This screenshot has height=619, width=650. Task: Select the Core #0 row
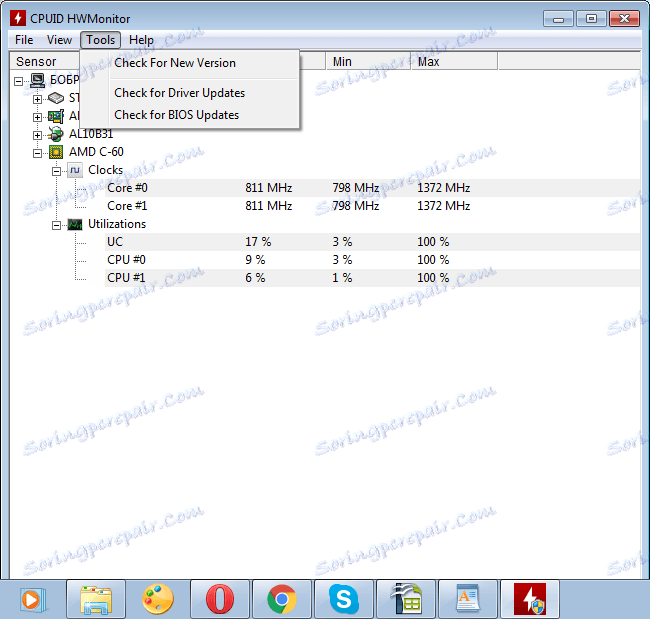[372, 188]
